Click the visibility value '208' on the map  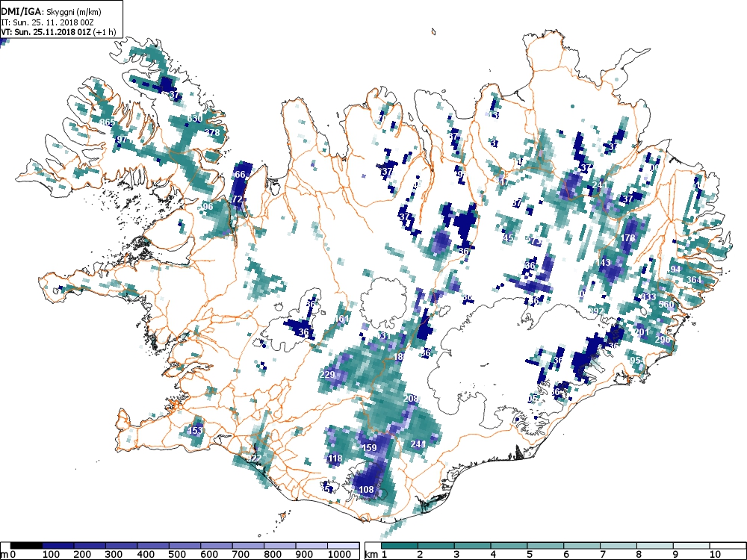point(411,399)
